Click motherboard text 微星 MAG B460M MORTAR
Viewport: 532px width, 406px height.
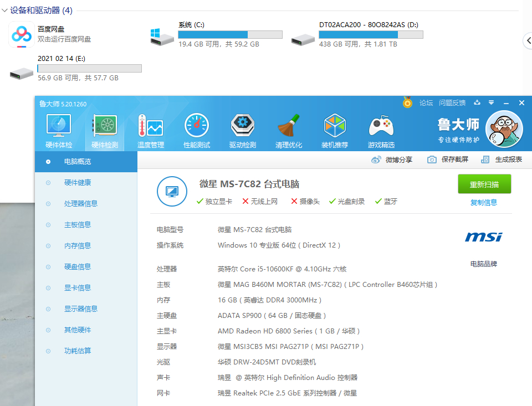[328, 285]
